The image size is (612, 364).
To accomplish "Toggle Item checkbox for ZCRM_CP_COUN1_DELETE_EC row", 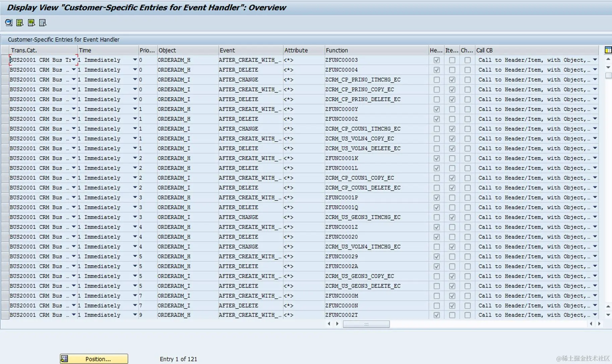I will [x=452, y=188].
